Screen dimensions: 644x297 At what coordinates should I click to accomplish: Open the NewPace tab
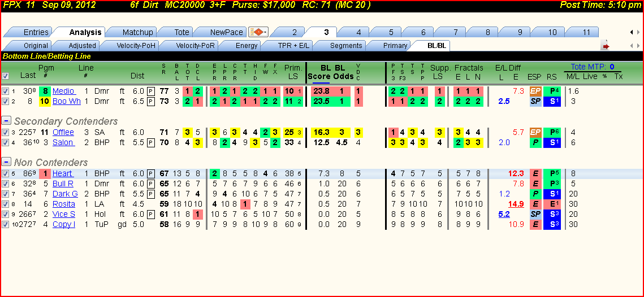click(x=226, y=32)
